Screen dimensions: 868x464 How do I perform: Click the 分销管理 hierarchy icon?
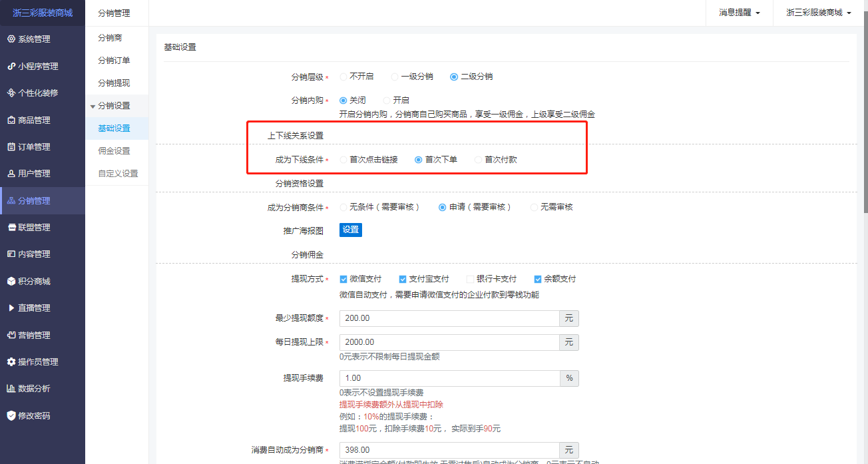11,200
